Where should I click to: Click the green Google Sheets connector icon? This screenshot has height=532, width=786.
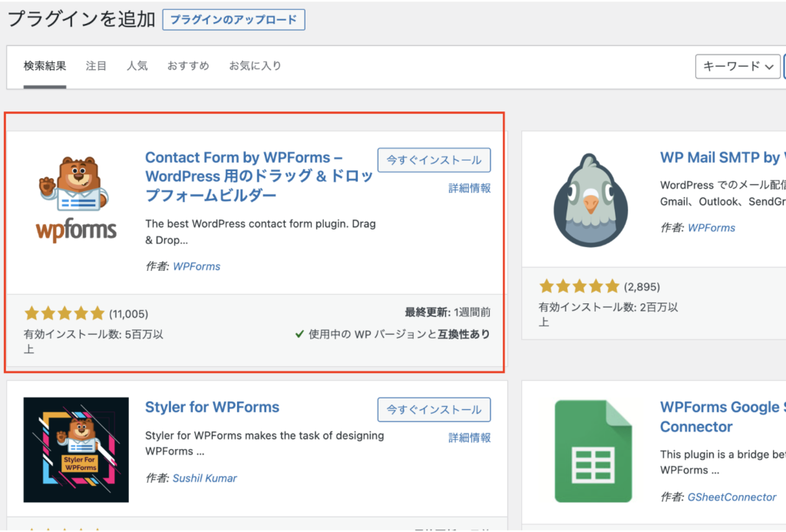coord(593,451)
